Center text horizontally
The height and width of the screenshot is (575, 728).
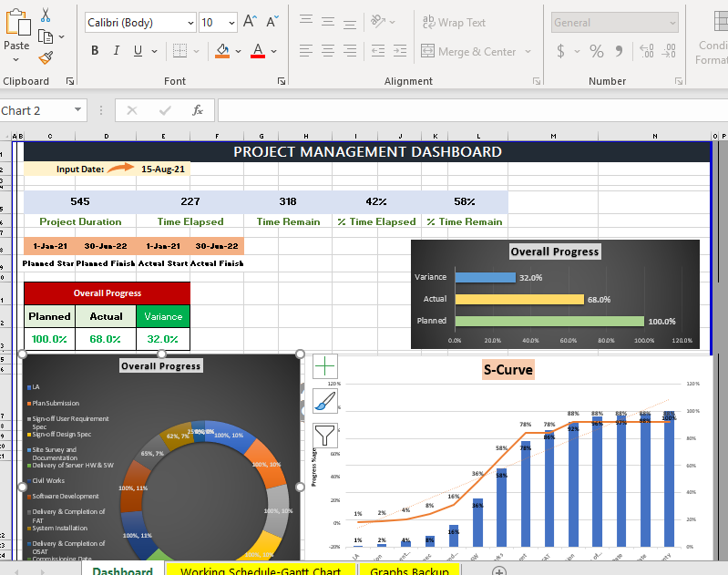pos(328,51)
